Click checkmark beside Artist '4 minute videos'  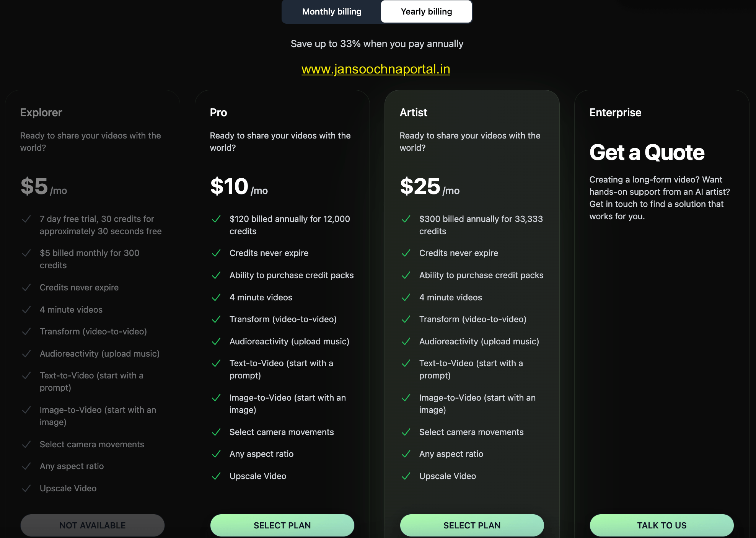tap(406, 297)
